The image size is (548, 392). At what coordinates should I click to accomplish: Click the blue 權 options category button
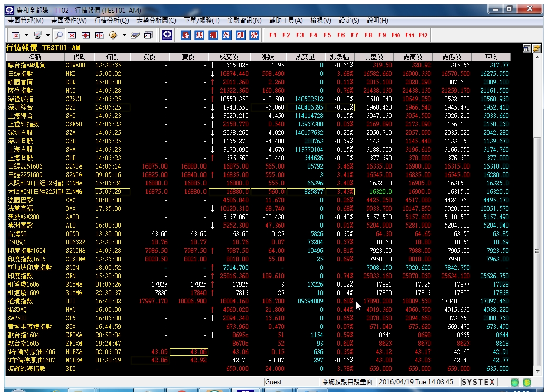213,35
